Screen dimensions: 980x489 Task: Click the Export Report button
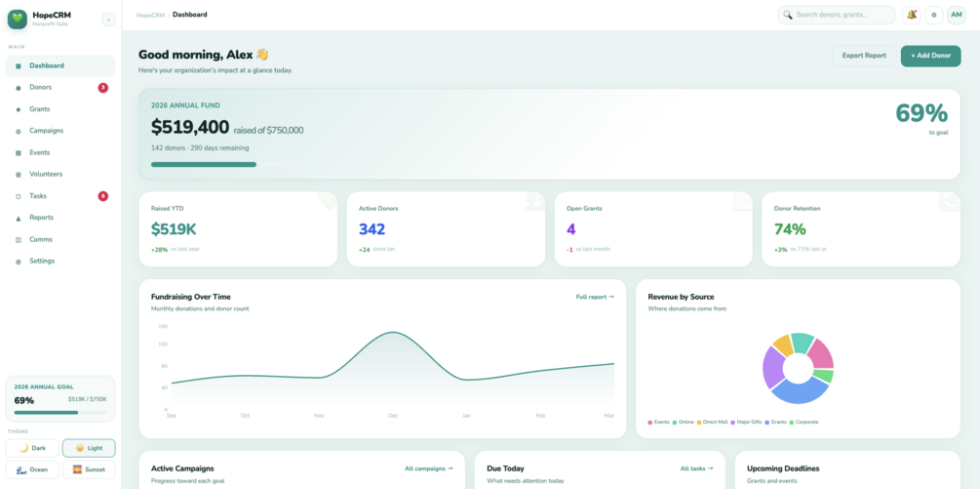864,57
